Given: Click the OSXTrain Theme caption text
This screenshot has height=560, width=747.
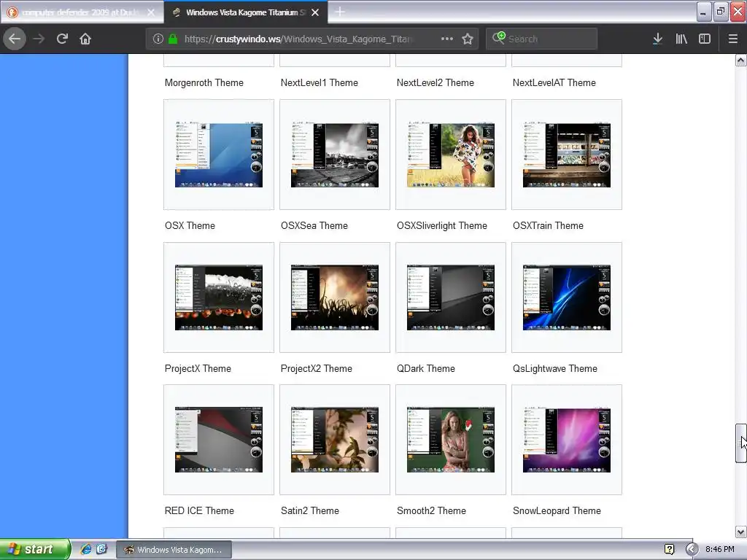Looking at the screenshot, I should point(548,226).
